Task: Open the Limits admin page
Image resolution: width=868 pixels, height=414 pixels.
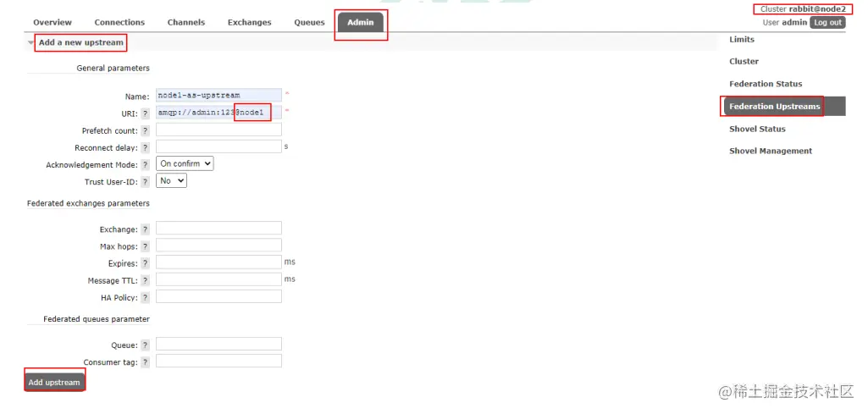Action: (742, 39)
